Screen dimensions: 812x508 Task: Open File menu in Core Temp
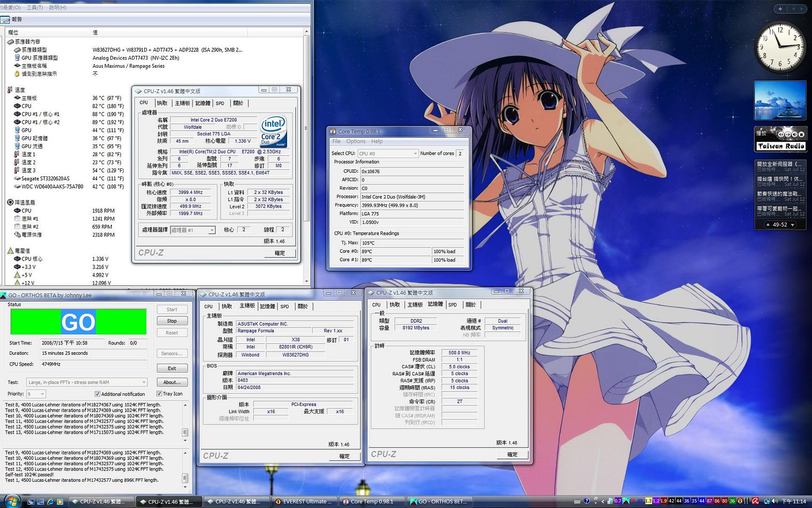336,141
